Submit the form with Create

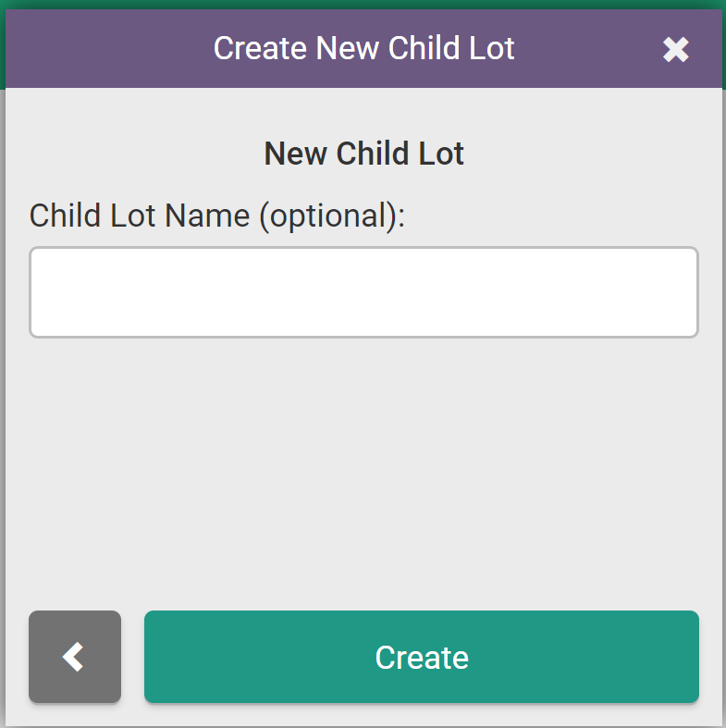(421, 657)
